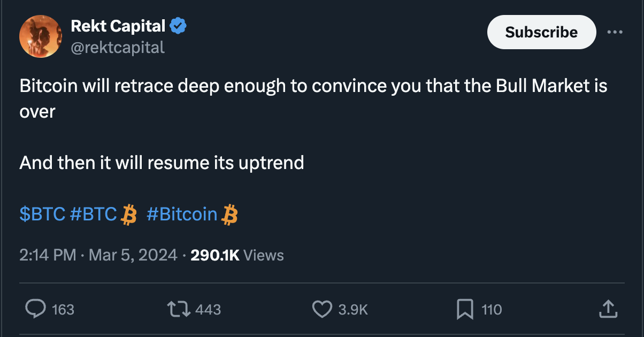This screenshot has height=337, width=644.
Task: Open the three-dot more options menu
Action: (615, 32)
